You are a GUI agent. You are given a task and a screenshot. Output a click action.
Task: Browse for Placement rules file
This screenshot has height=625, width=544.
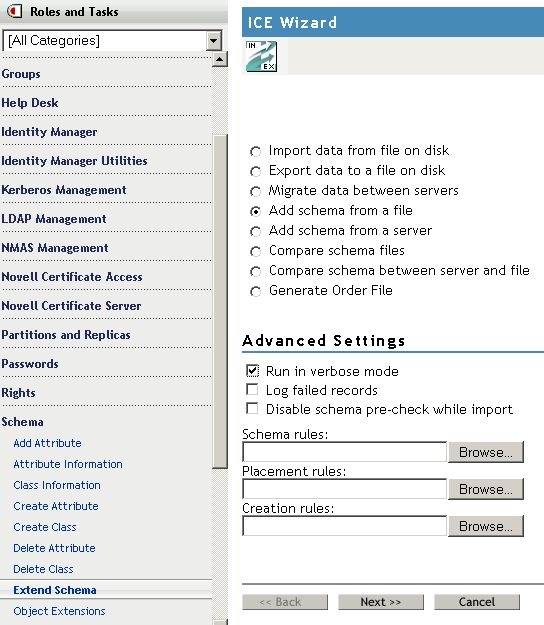[x=486, y=489]
